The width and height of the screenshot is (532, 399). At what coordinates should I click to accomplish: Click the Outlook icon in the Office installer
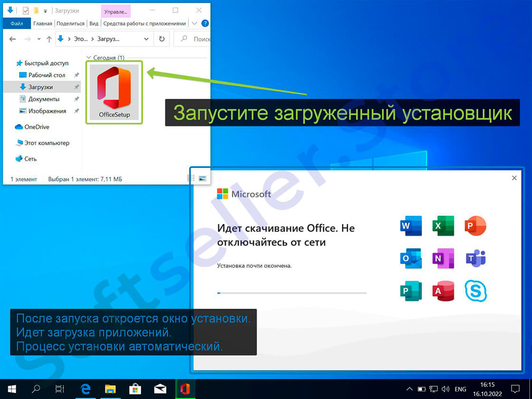tap(411, 258)
